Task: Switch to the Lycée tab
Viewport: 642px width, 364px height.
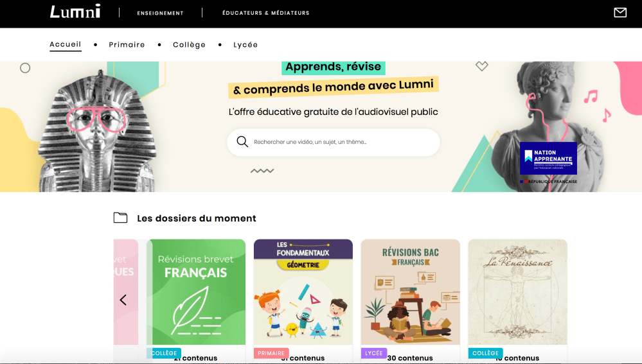Action: pos(245,44)
